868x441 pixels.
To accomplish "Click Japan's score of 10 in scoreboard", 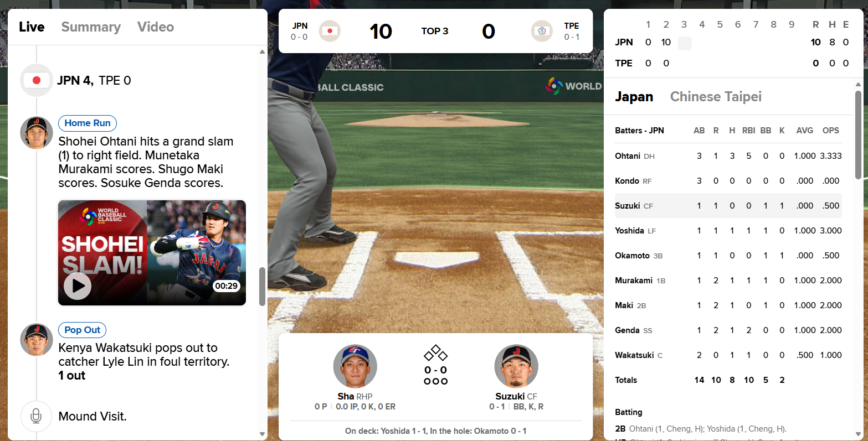I will coord(381,32).
